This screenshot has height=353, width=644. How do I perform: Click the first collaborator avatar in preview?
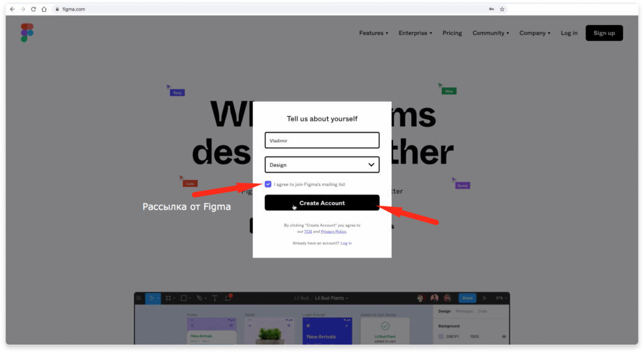coord(421,298)
